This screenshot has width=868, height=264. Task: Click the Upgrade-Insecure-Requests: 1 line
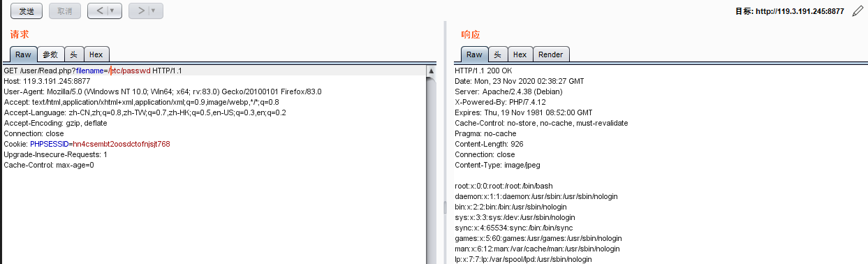point(55,154)
